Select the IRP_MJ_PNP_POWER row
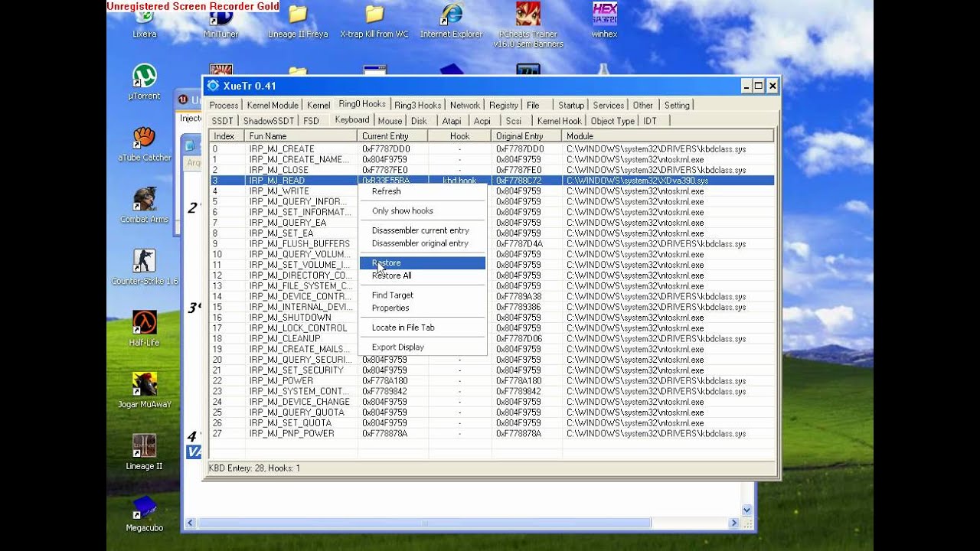 click(492, 434)
